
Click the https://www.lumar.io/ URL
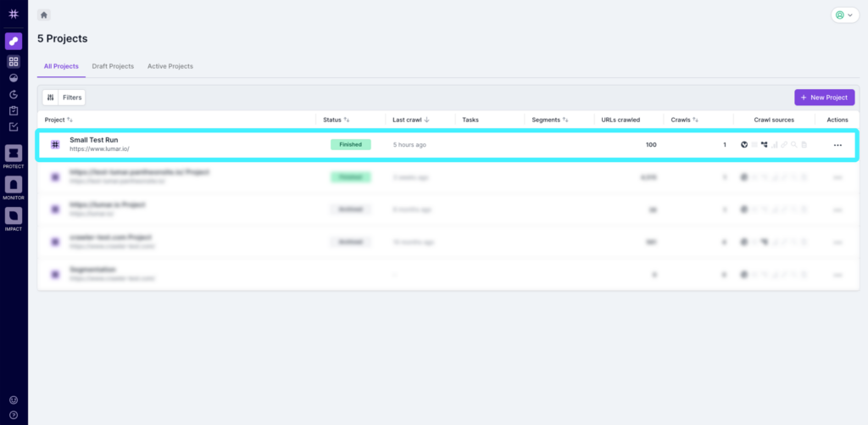click(x=100, y=149)
